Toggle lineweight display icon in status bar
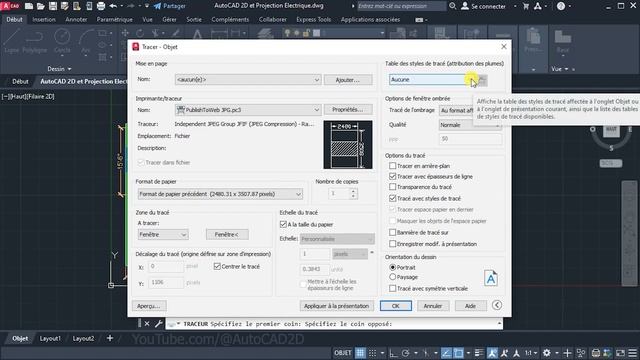640x360 pixels. pyautogui.click(x=479, y=353)
